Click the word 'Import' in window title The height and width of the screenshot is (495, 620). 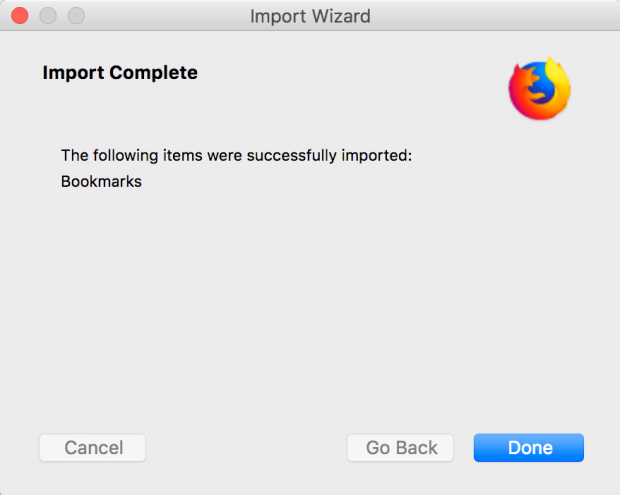tap(277, 16)
